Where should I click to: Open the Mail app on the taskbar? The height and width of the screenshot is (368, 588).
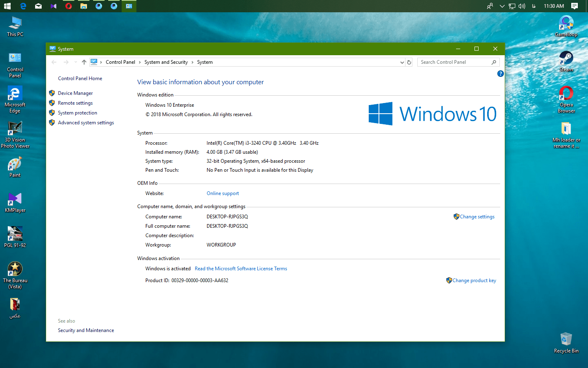(38, 6)
